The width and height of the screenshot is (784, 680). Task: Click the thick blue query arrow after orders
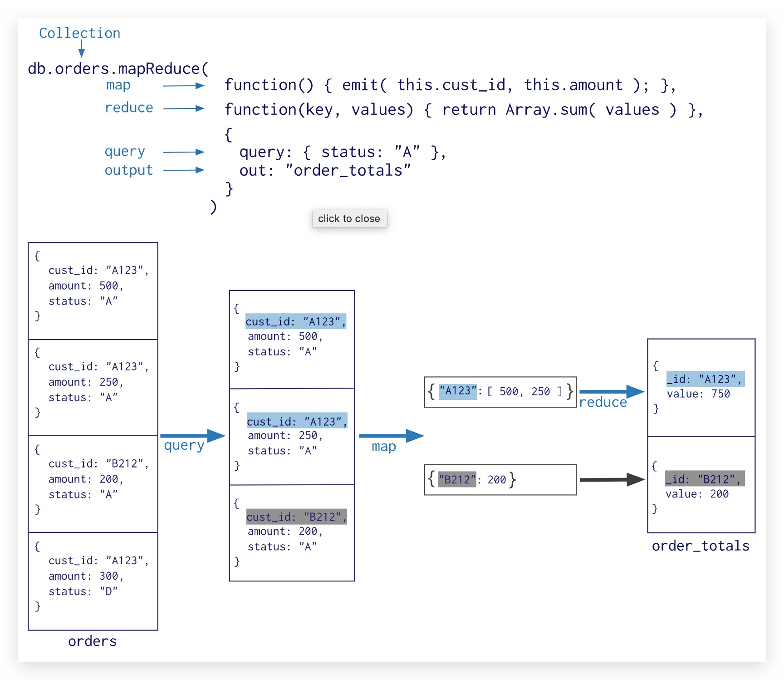point(192,436)
